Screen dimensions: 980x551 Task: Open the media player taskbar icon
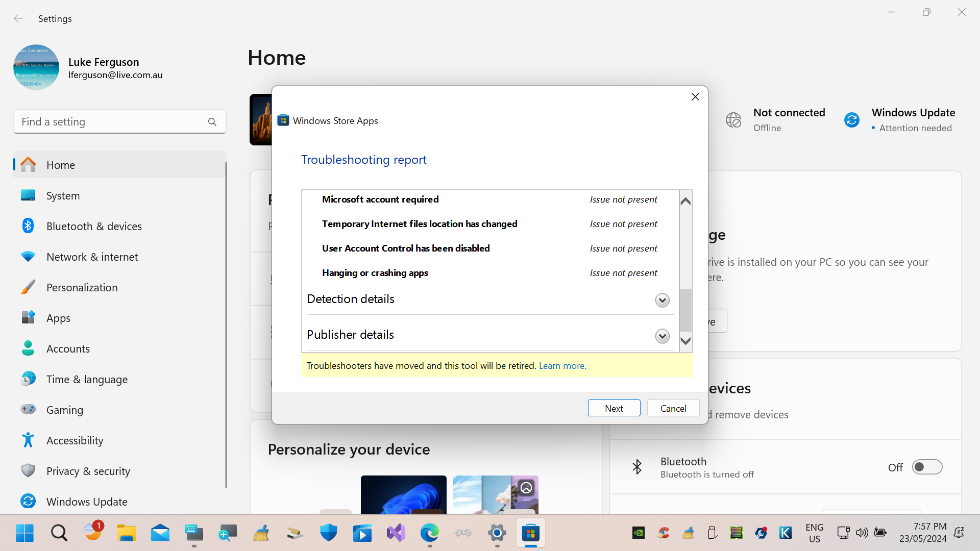tap(362, 533)
